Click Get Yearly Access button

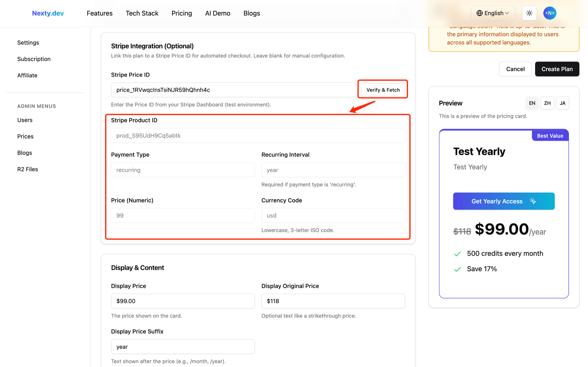click(504, 201)
